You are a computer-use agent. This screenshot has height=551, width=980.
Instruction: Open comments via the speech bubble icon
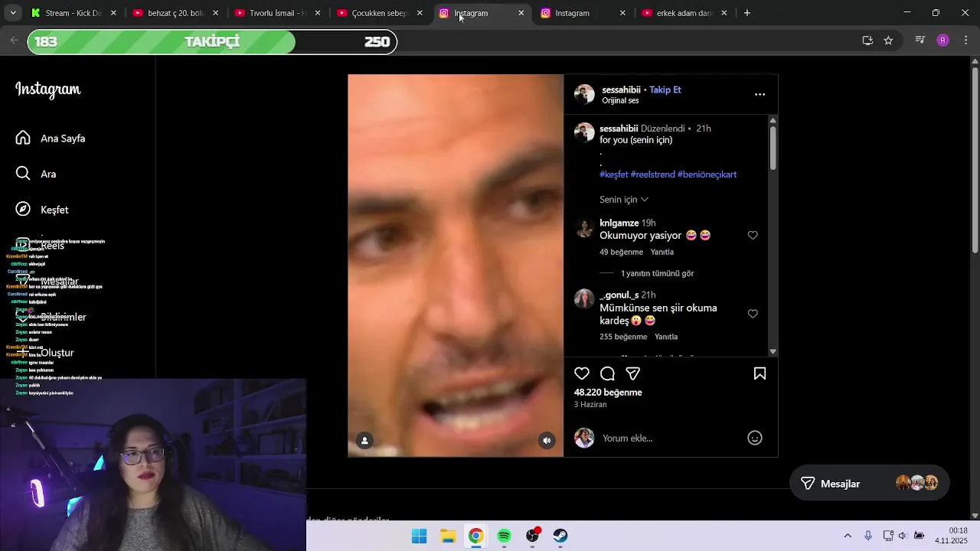click(x=608, y=373)
